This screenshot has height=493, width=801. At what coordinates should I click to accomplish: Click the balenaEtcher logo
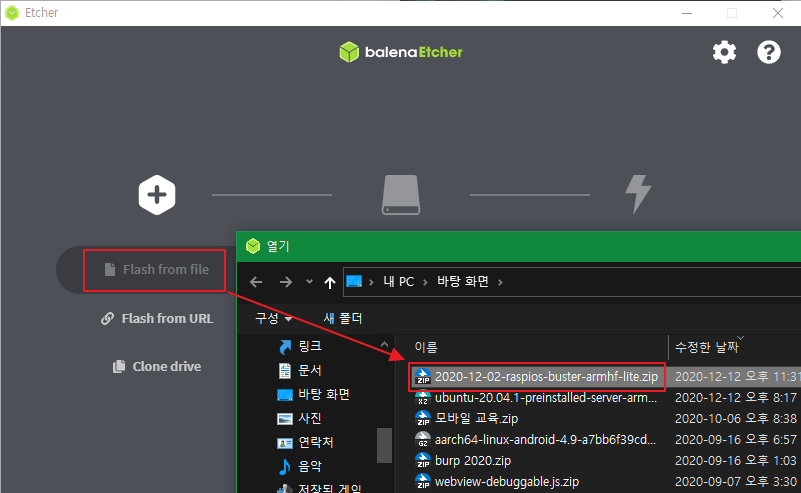pos(401,52)
